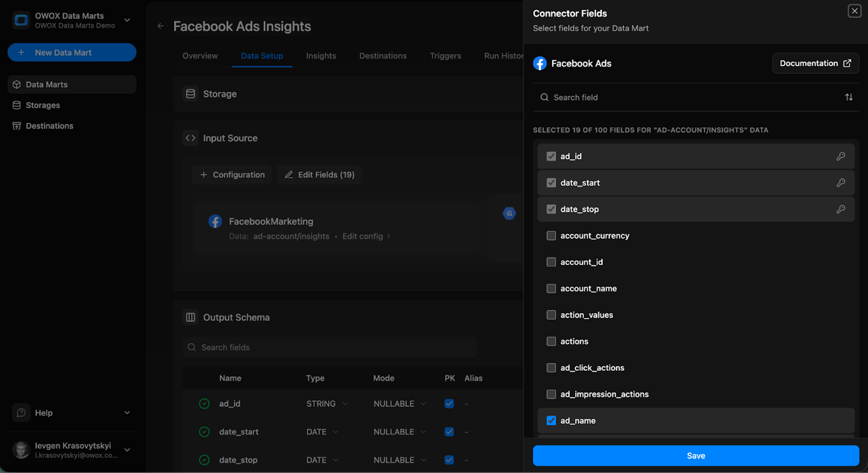Image resolution: width=868 pixels, height=473 pixels.
Task: Open the Ievgen Krasovytskyi account menu
Action: (x=72, y=450)
